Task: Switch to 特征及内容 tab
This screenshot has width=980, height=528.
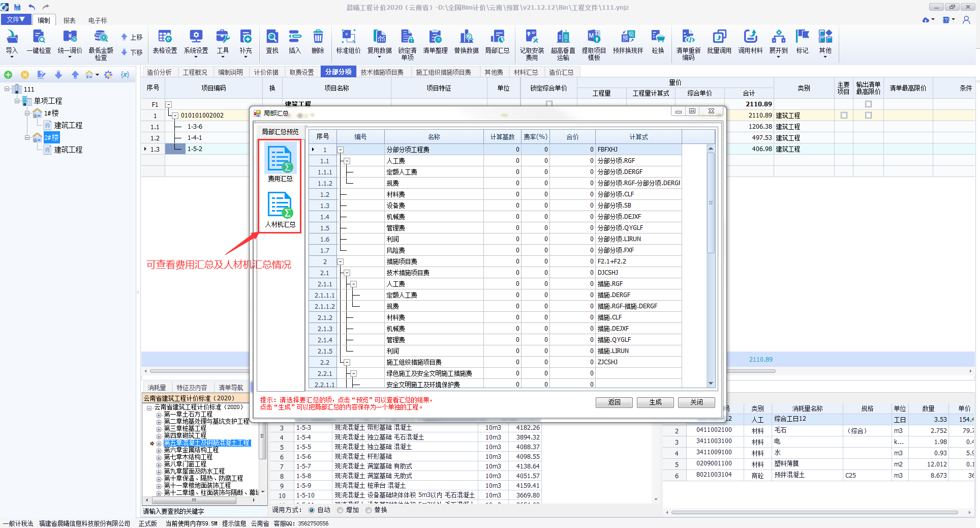Action: [192, 388]
